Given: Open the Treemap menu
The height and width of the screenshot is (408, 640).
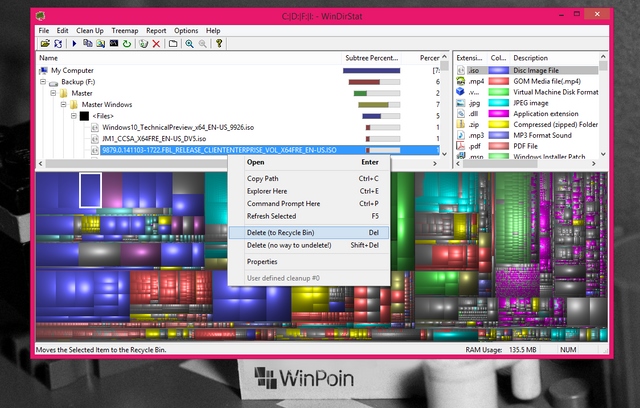Looking at the screenshot, I should [125, 31].
